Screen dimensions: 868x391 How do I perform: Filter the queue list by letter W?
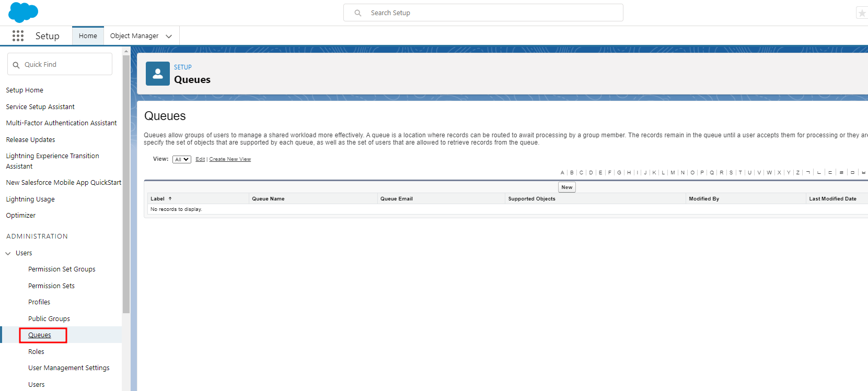coord(769,173)
